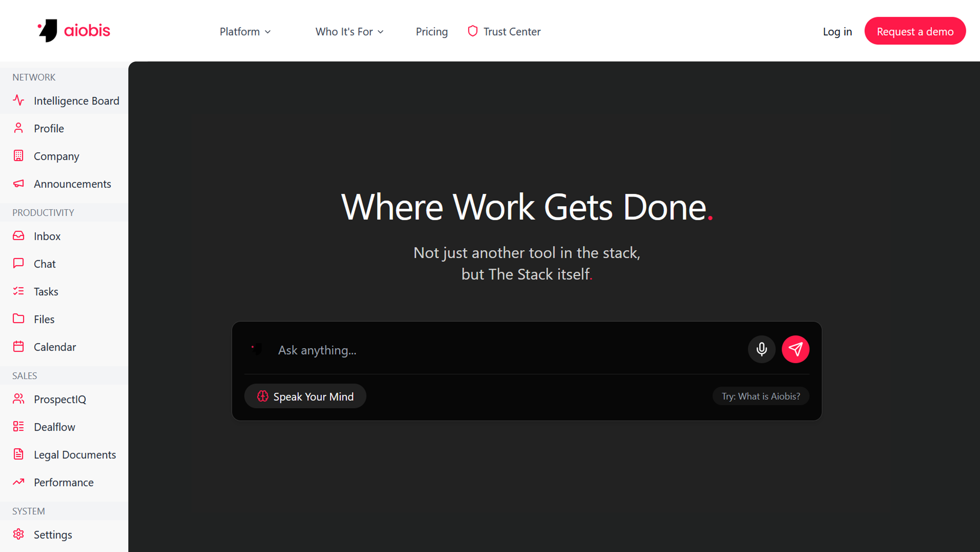The width and height of the screenshot is (980, 552).
Task: Click the Dealflow list icon
Action: 18,426
